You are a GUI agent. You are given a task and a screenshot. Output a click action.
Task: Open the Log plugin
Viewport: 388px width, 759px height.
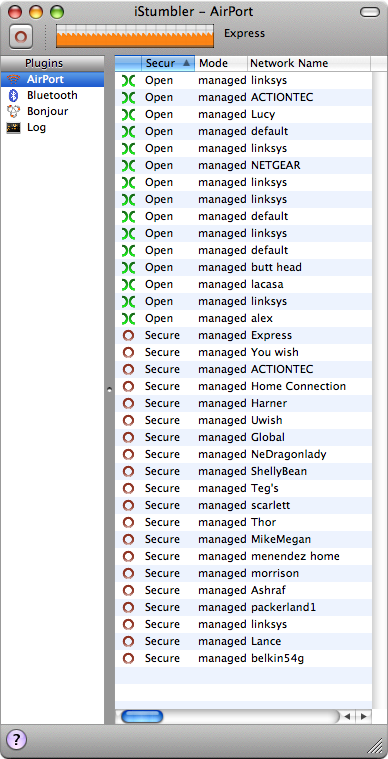tap(52, 127)
